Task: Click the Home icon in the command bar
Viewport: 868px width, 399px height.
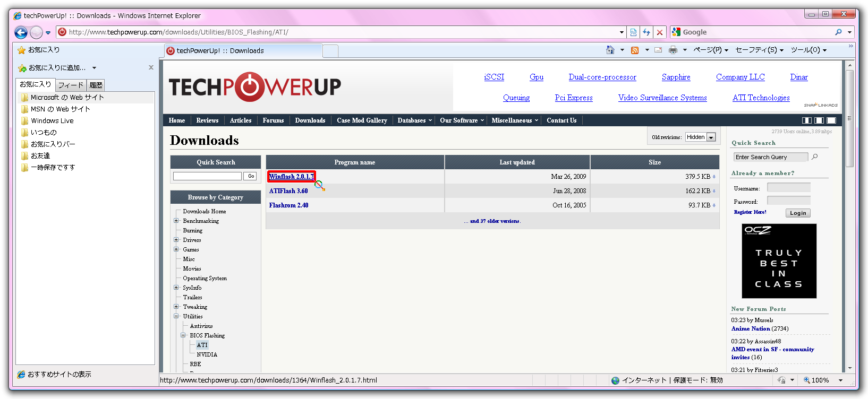Action: pyautogui.click(x=610, y=50)
